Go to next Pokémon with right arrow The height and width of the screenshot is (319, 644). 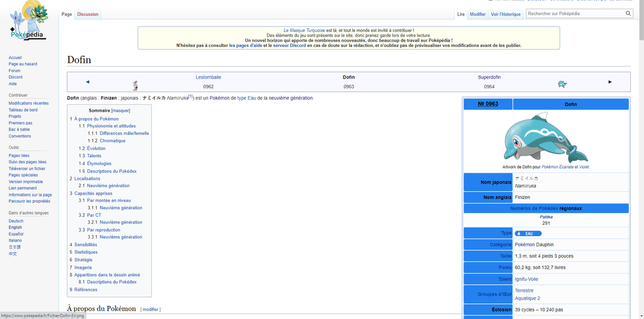tap(610, 82)
